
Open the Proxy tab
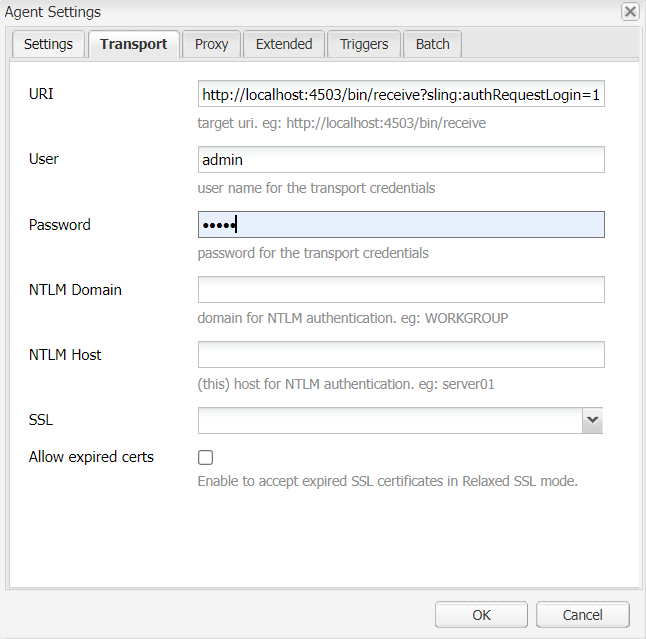tap(211, 44)
